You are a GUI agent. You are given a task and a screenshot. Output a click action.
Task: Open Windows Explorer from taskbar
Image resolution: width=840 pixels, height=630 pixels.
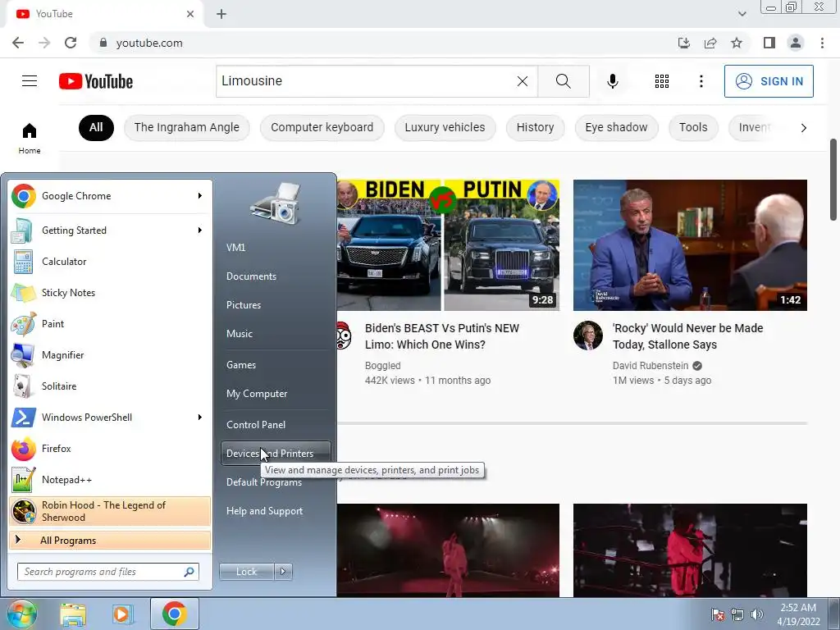[73, 614]
